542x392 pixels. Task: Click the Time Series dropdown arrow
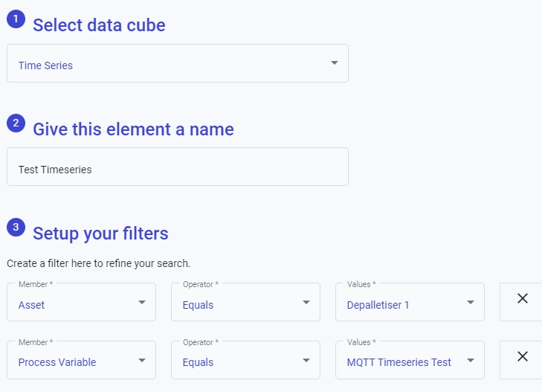334,63
